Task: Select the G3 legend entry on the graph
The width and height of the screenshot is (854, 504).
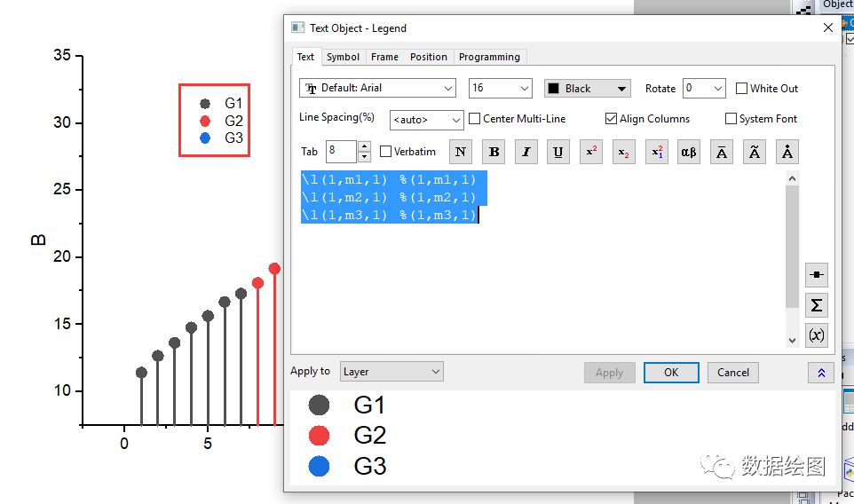Action: click(x=222, y=138)
